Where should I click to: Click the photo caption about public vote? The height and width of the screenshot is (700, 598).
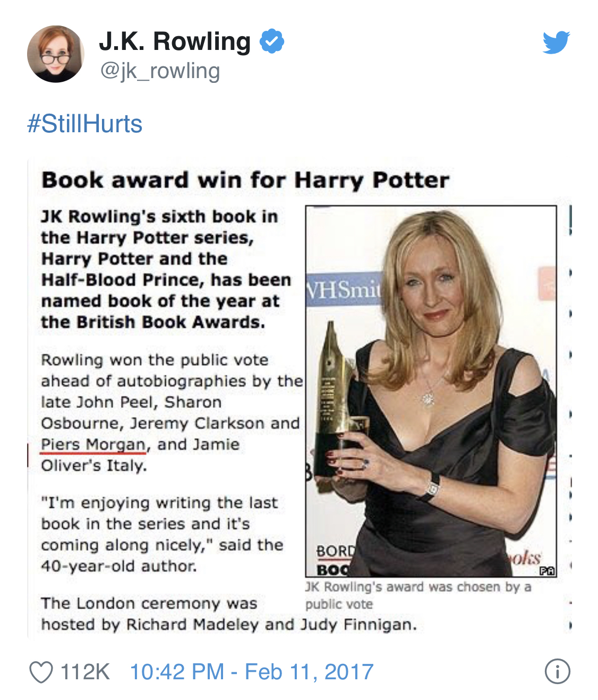[418, 595]
